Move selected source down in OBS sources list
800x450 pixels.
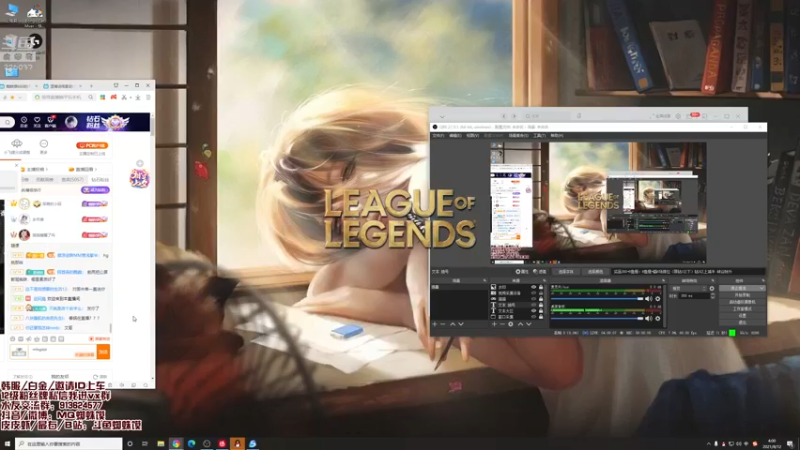[x=529, y=324]
